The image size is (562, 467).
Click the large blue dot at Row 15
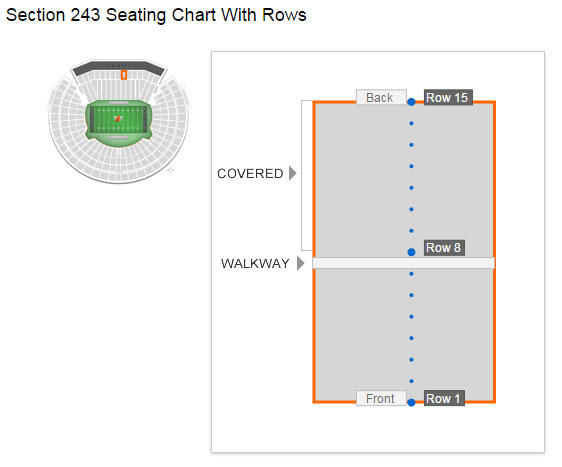point(411,102)
